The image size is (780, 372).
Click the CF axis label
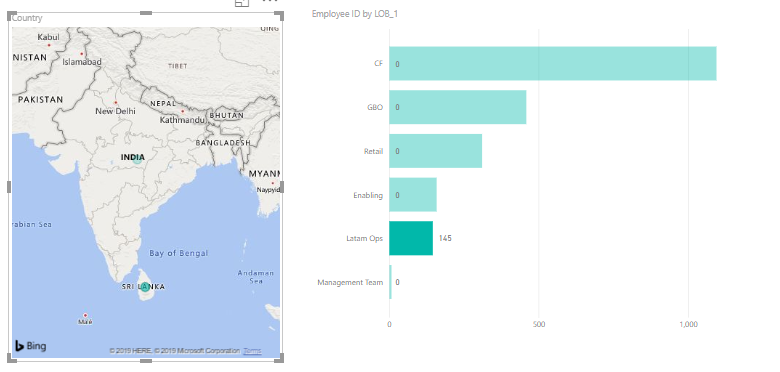(x=379, y=64)
